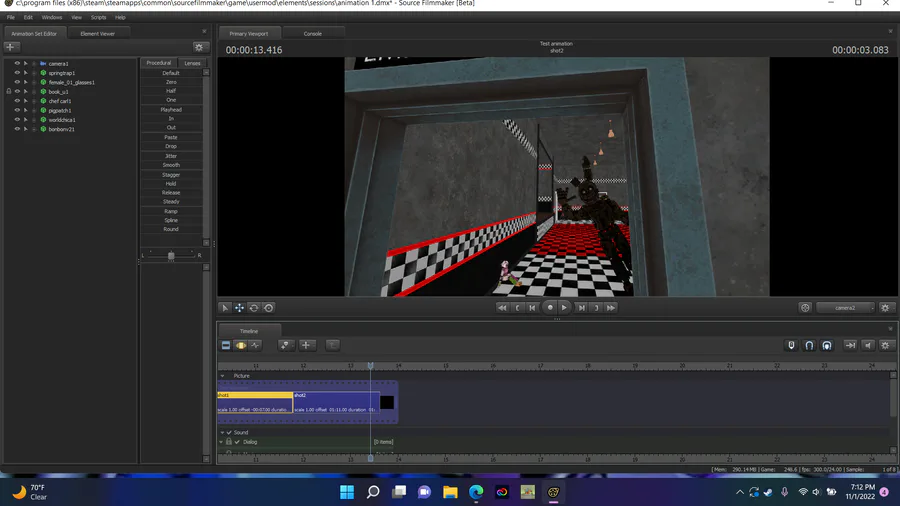The height and width of the screenshot is (506, 900).
Task: Open File Explorer from taskbar
Action: pos(450,492)
